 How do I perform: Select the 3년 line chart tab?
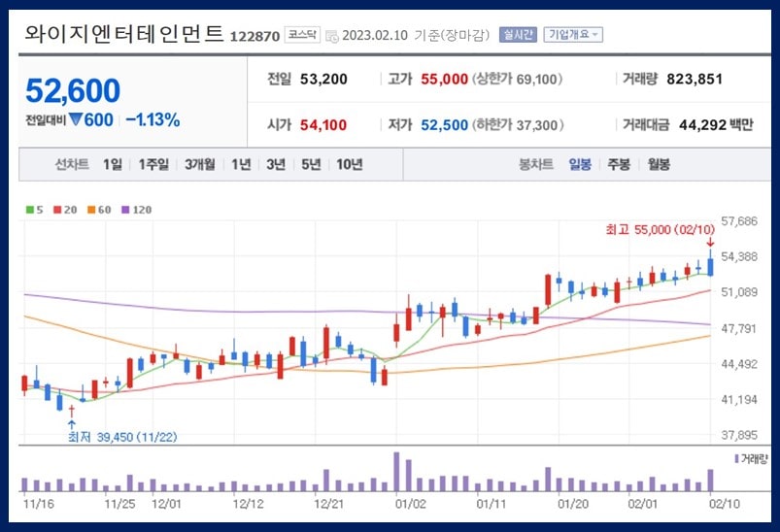coord(276,164)
